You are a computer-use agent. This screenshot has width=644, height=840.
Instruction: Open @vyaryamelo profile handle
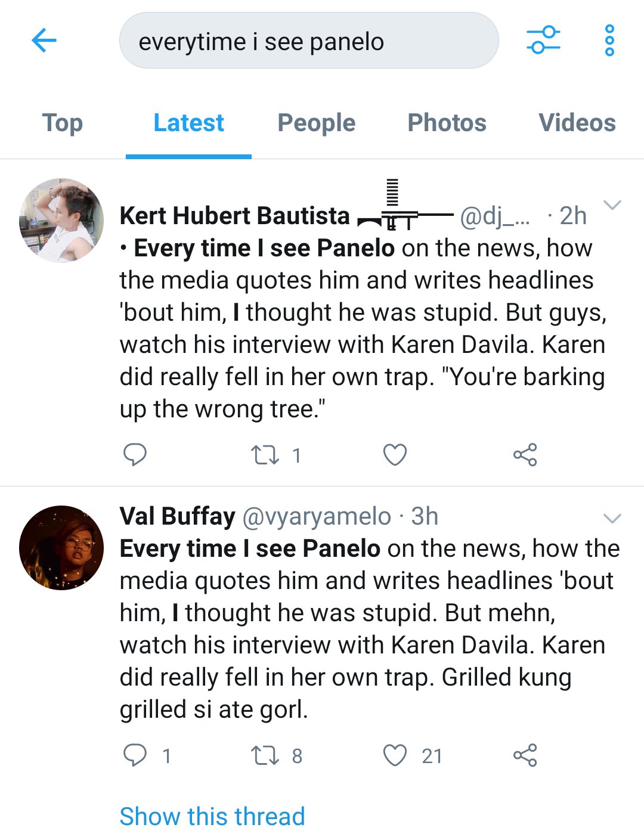[x=317, y=516]
